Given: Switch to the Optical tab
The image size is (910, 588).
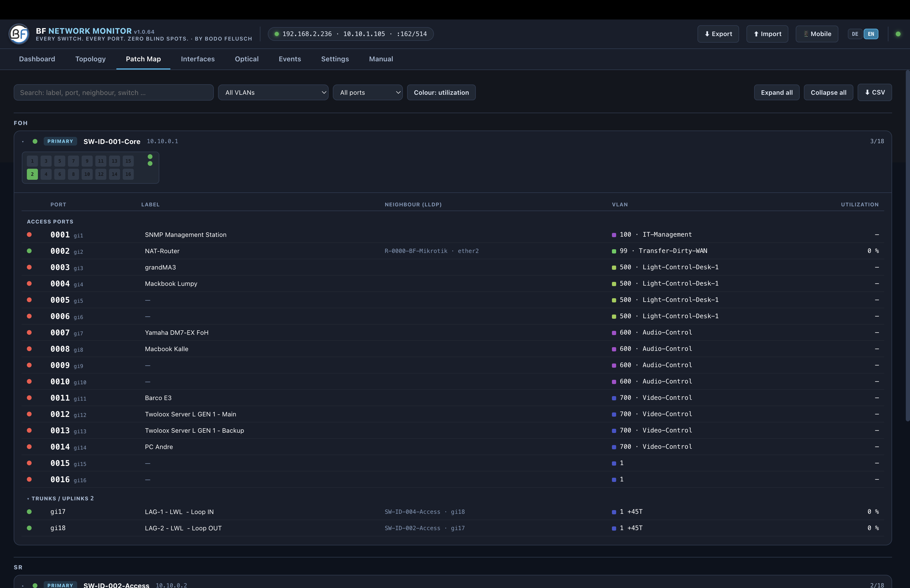Looking at the screenshot, I should [x=247, y=59].
